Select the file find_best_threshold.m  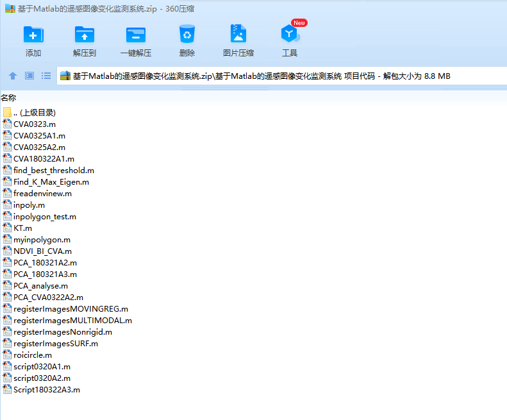pos(54,171)
